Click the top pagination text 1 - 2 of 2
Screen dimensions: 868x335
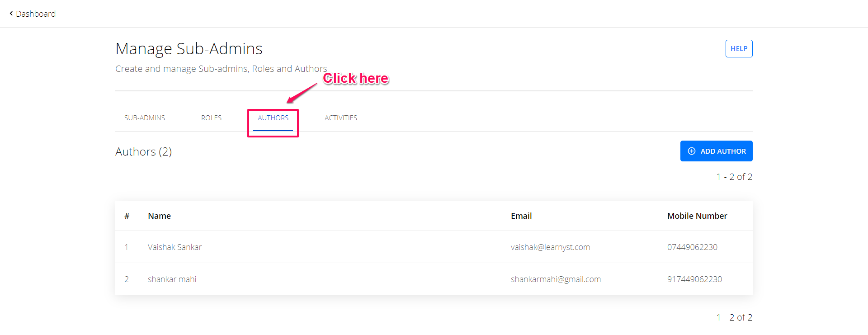click(734, 177)
